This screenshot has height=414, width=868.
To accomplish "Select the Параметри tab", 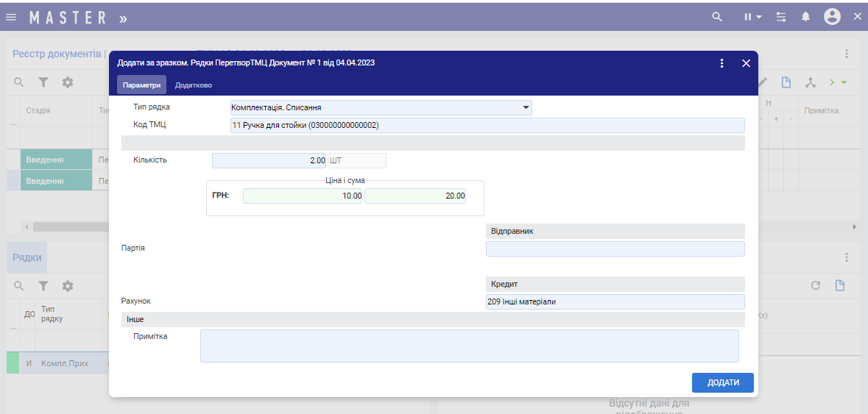I will (x=141, y=85).
